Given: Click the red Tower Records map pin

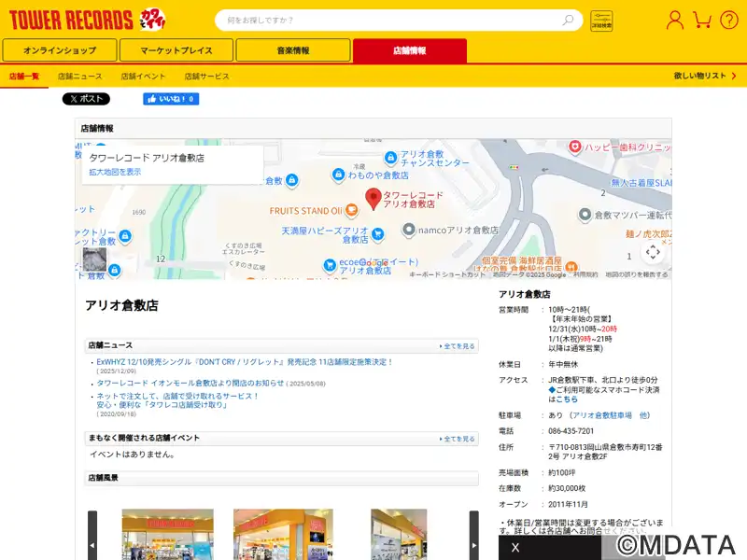Looking at the screenshot, I should coord(373,198).
